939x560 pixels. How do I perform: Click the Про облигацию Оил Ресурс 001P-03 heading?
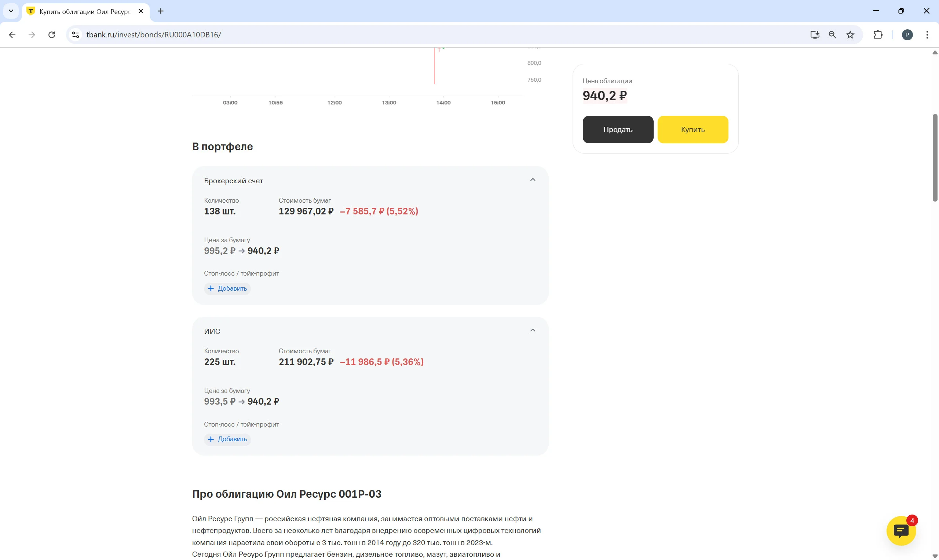click(286, 494)
